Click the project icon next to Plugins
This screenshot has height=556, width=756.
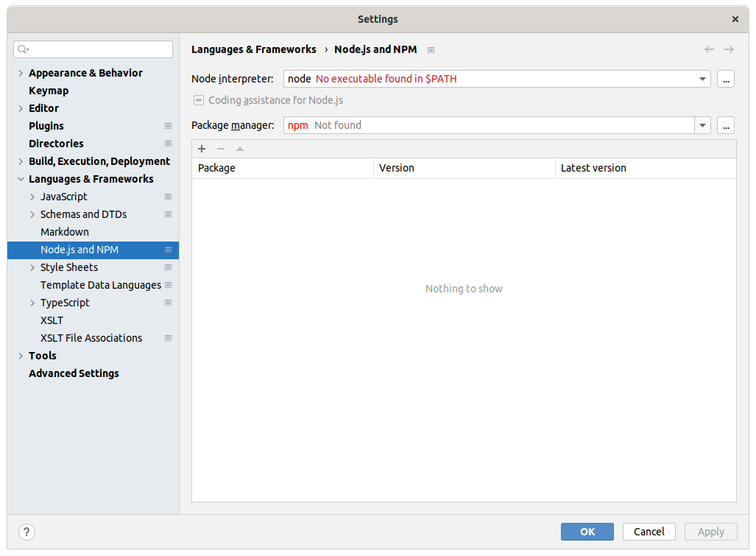click(169, 126)
